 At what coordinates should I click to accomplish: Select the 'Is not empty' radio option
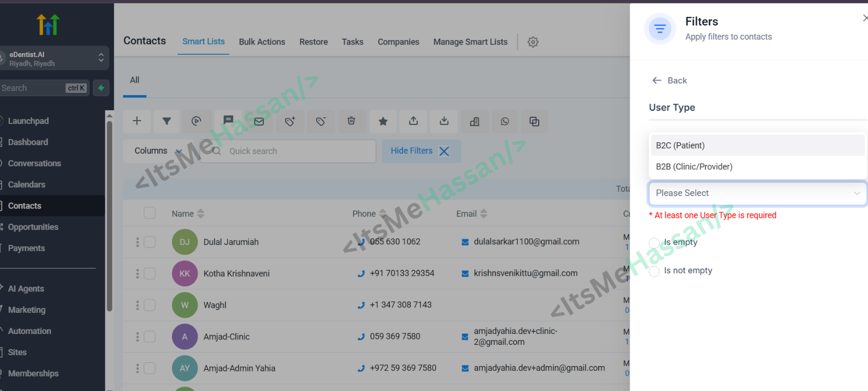pos(654,271)
